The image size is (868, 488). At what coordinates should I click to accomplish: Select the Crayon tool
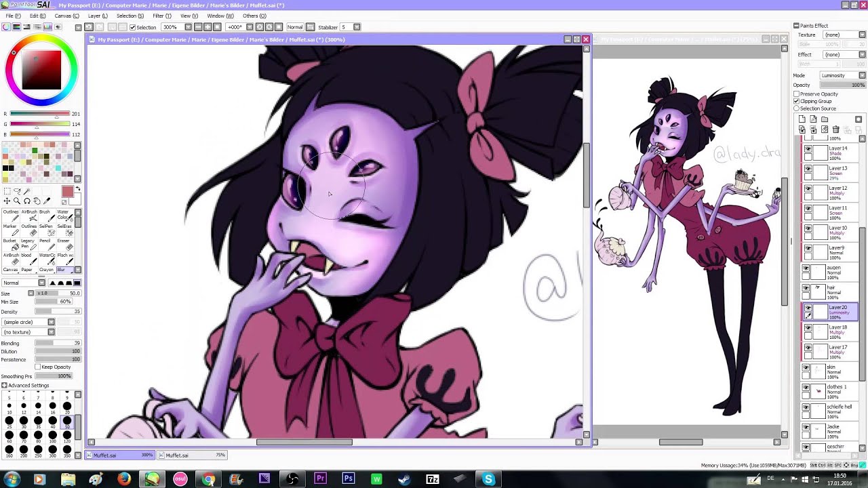click(47, 269)
